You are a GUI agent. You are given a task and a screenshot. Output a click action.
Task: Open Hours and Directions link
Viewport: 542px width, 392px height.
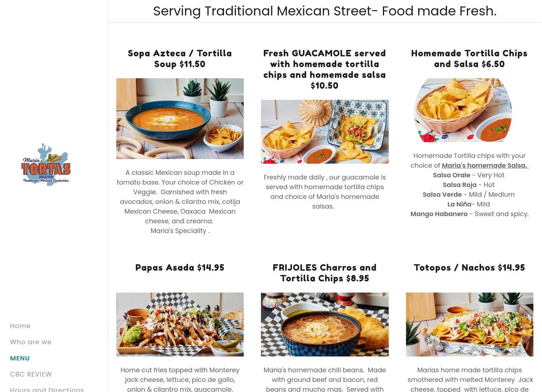point(47,389)
